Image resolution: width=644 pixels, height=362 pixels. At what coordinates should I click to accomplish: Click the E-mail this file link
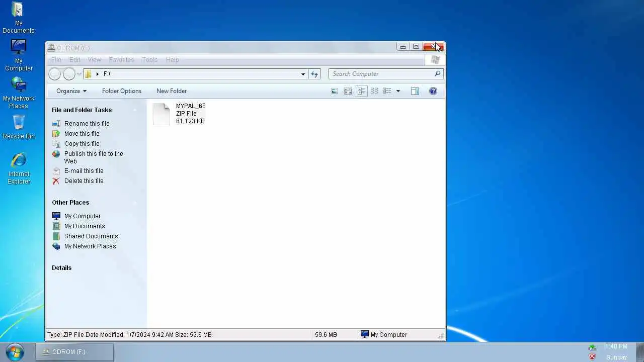click(x=84, y=171)
